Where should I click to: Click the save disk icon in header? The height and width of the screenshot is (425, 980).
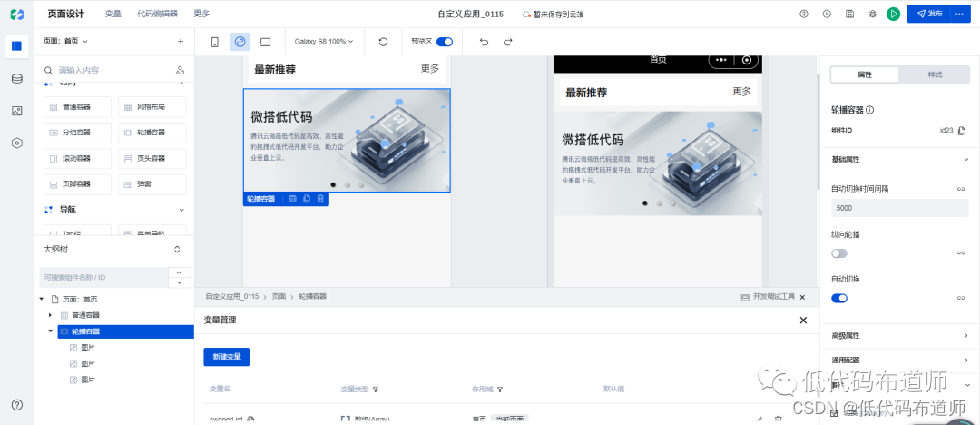849,14
